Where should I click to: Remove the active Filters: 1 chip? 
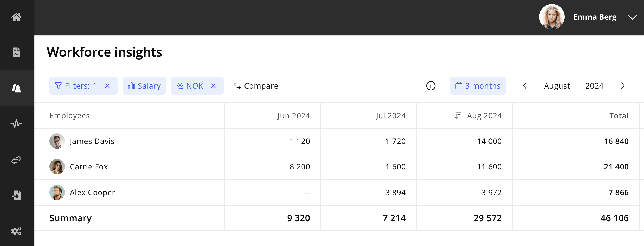pyautogui.click(x=107, y=86)
